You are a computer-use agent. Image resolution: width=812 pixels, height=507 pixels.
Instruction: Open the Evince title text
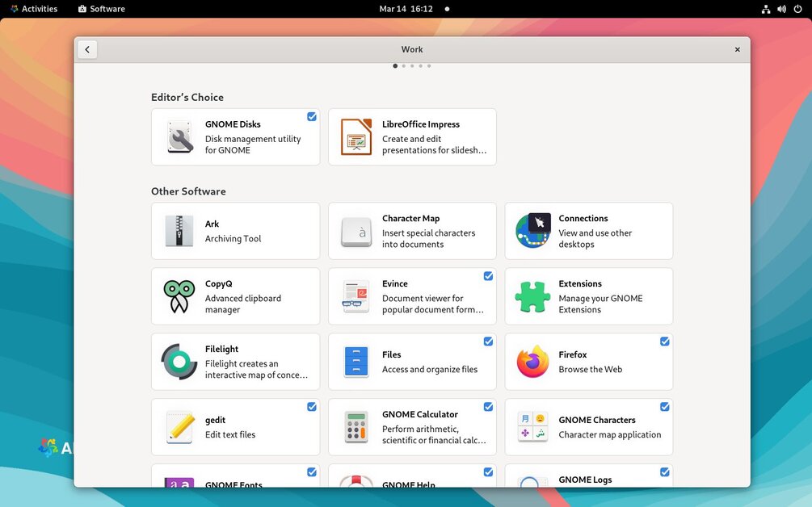pos(395,283)
